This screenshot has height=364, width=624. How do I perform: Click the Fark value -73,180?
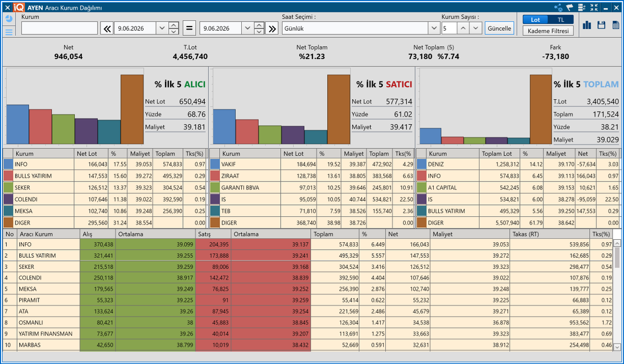pos(555,56)
